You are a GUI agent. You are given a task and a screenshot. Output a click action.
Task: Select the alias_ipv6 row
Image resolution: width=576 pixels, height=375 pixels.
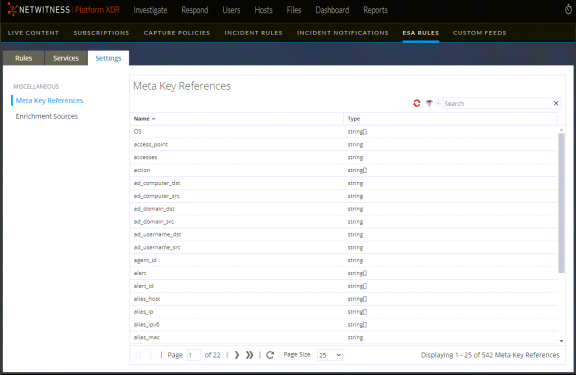(x=344, y=324)
